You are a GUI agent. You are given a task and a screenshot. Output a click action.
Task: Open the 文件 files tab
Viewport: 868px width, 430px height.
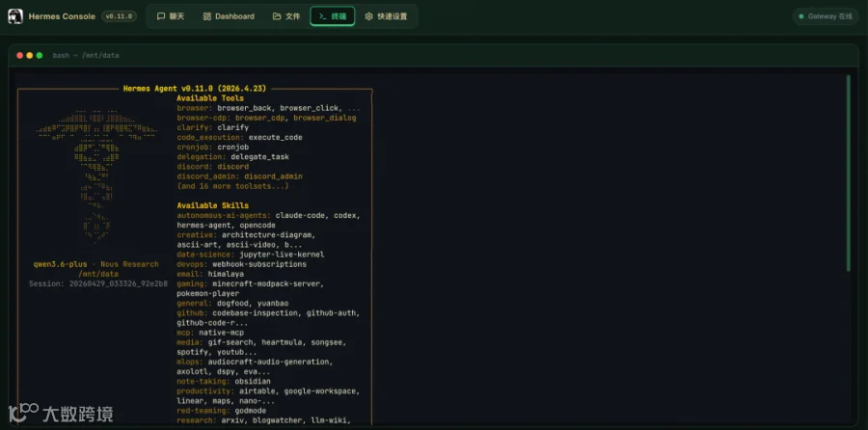click(286, 16)
